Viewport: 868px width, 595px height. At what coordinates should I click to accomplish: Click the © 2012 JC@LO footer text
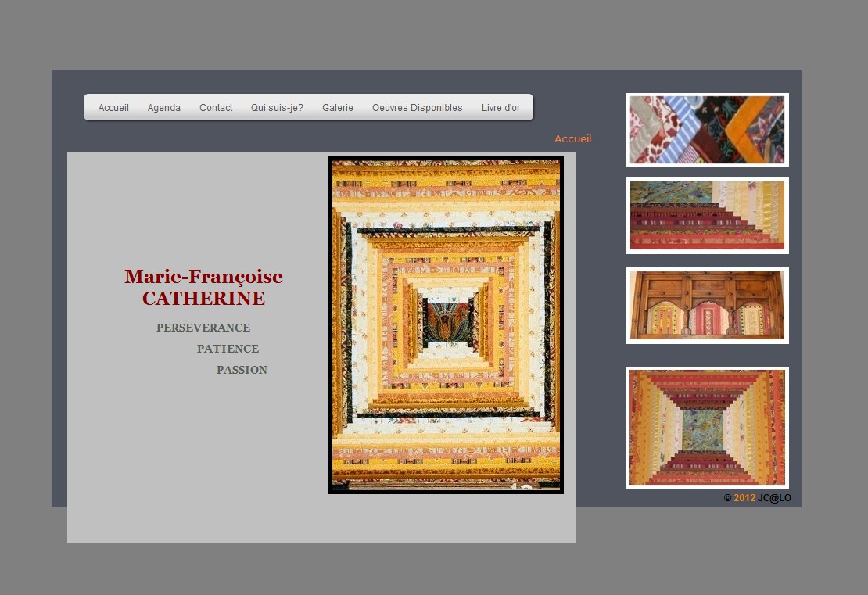[x=757, y=497]
